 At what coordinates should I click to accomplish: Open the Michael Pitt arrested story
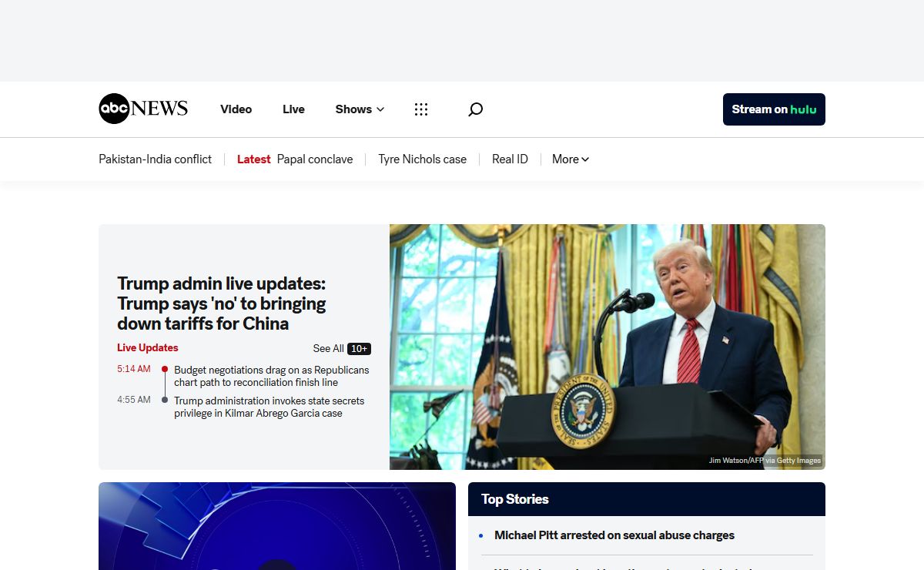click(x=614, y=535)
